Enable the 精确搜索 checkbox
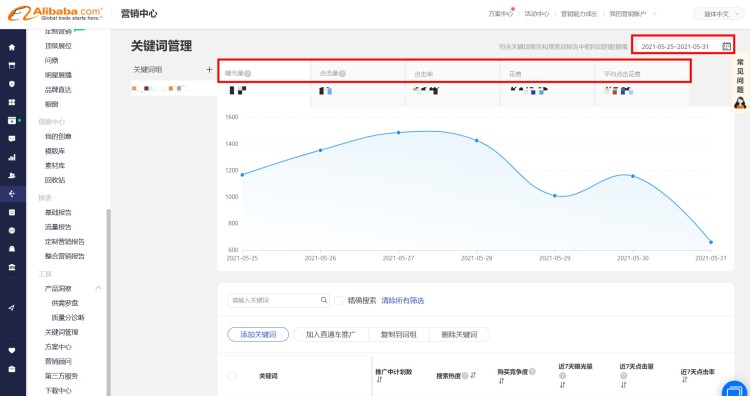This screenshot has width=750, height=396. coord(338,300)
